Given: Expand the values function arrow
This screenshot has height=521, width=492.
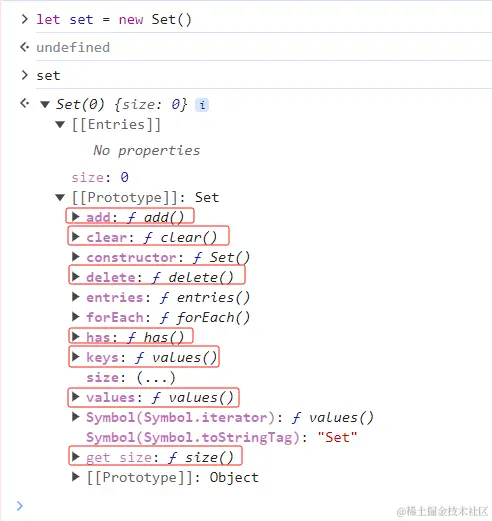Looking at the screenshot, I should 76,397.
